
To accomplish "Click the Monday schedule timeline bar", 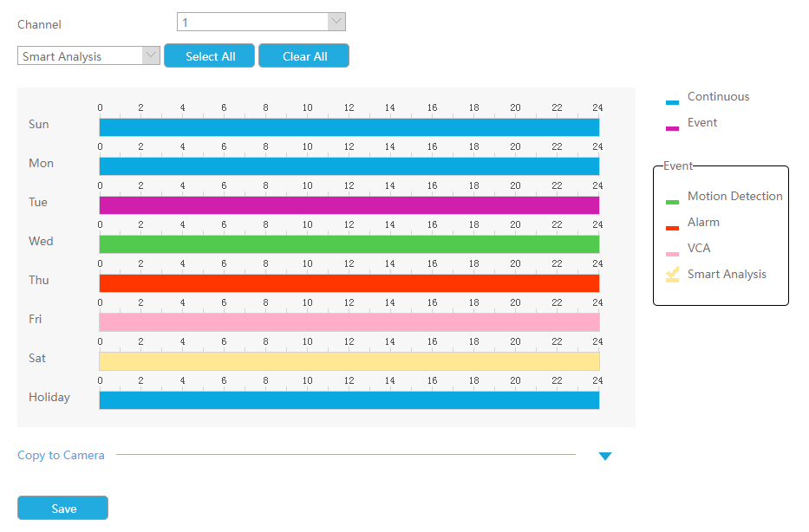I will point(349,166).
